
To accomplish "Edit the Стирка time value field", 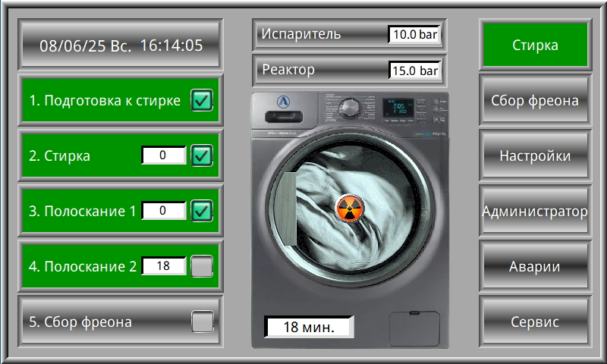I will [x=163, y=155].
